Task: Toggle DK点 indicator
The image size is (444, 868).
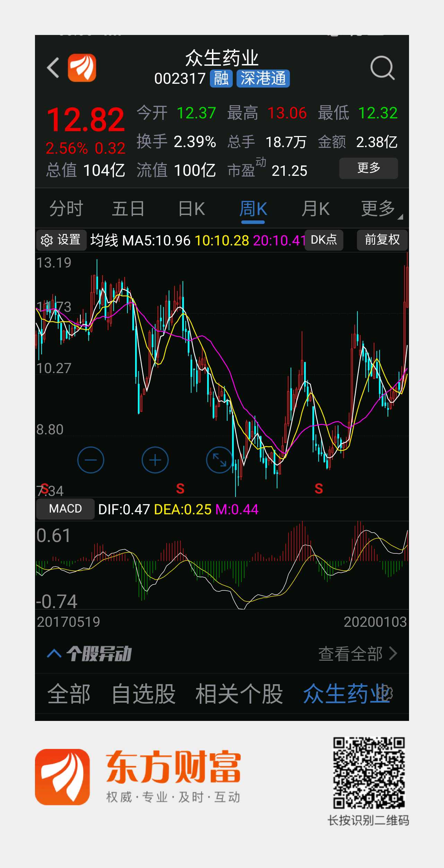Action: [x=324, y=240]
